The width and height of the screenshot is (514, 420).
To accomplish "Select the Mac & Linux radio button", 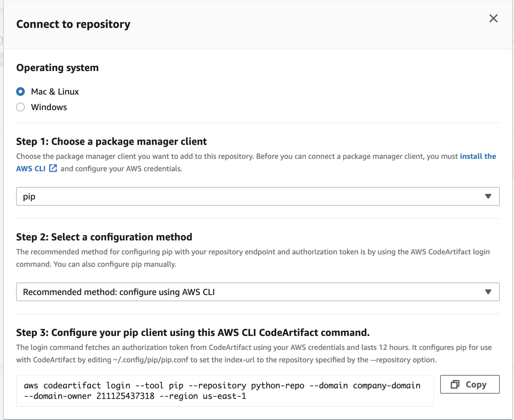I will (x=21, y=91).
